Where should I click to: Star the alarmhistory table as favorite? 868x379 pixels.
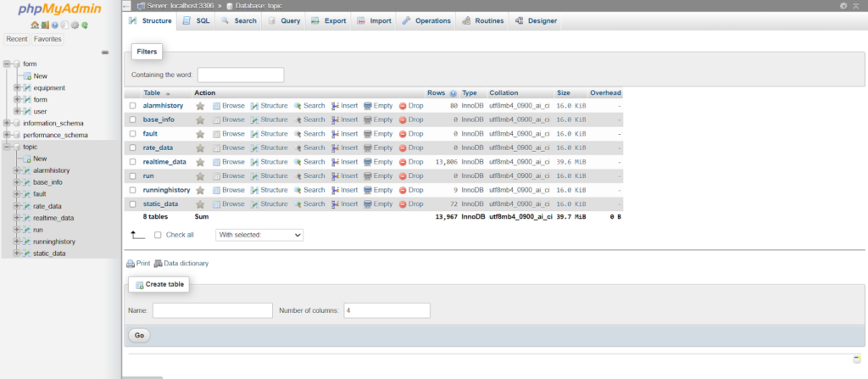click(x=200, y=106)
